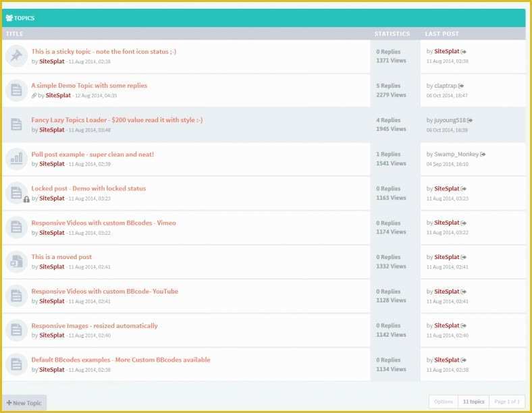532x413 pixels.
Task: Open the attachment paperclip icon on Demo Topic
Action: coord(34,96)
